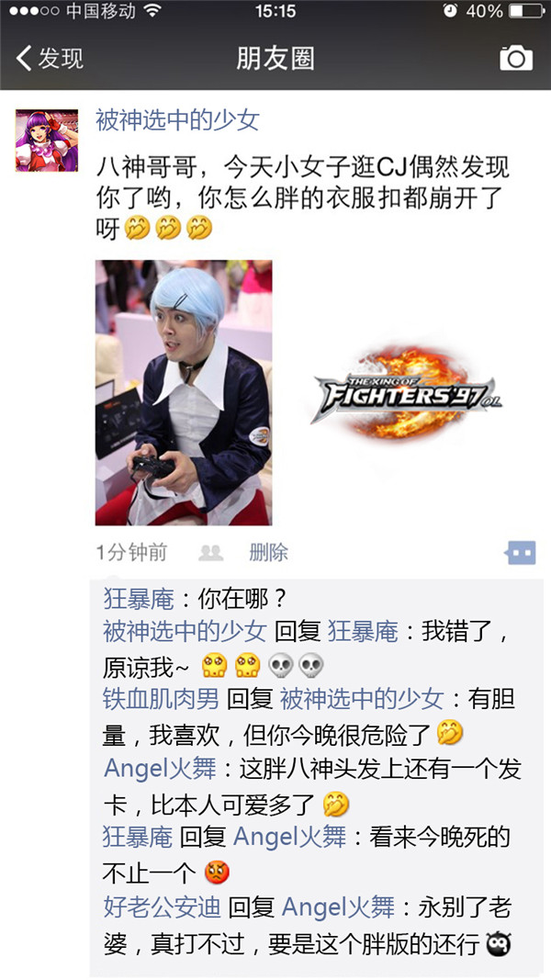Open commenter 好老公安迪 profile

click(x=162, y=907)
